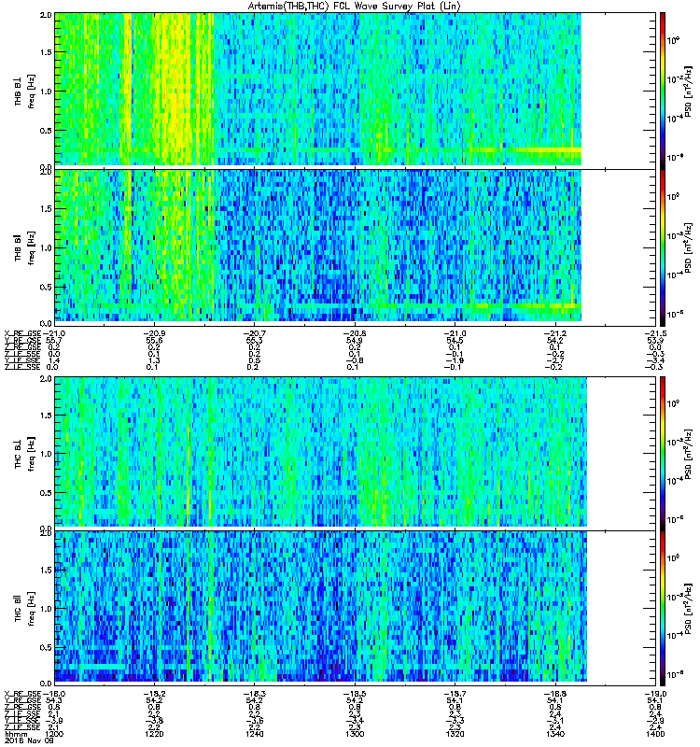Click the 1200 time label on bottom axis
The height and width of the screenshot is (747, 700).
(x=54, y=734)
